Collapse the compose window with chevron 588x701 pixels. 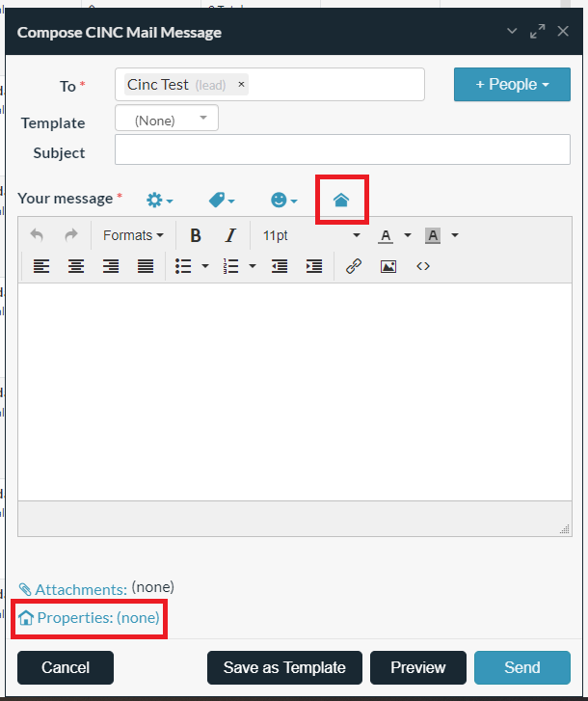tap(512, 31)
